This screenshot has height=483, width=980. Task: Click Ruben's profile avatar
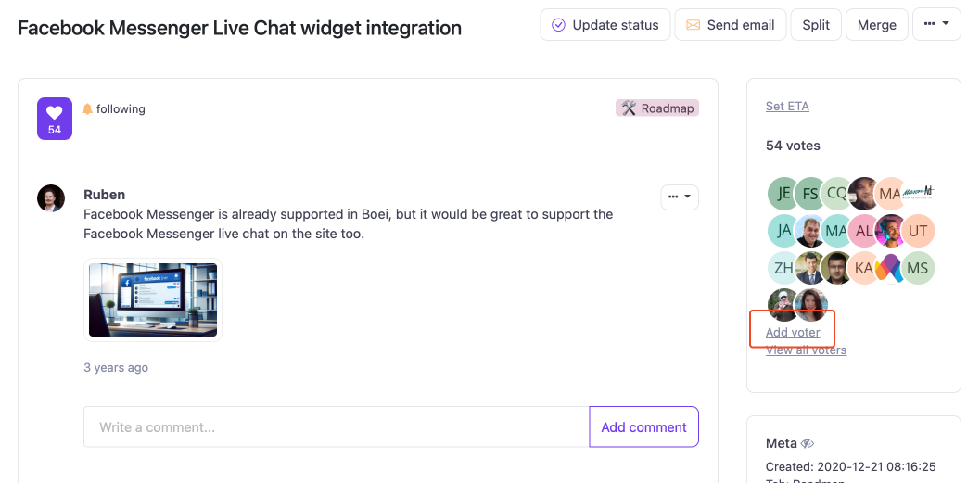click(x=51, y=198)
